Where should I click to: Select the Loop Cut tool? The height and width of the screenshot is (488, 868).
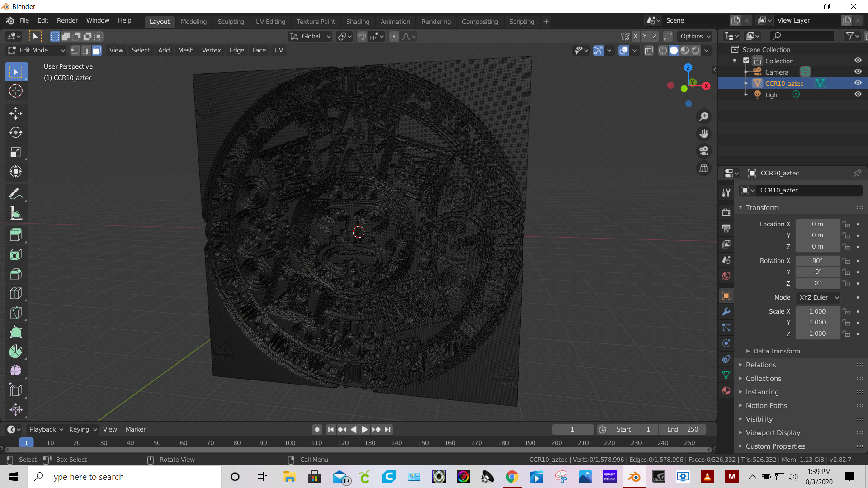(x=16, y=293)
